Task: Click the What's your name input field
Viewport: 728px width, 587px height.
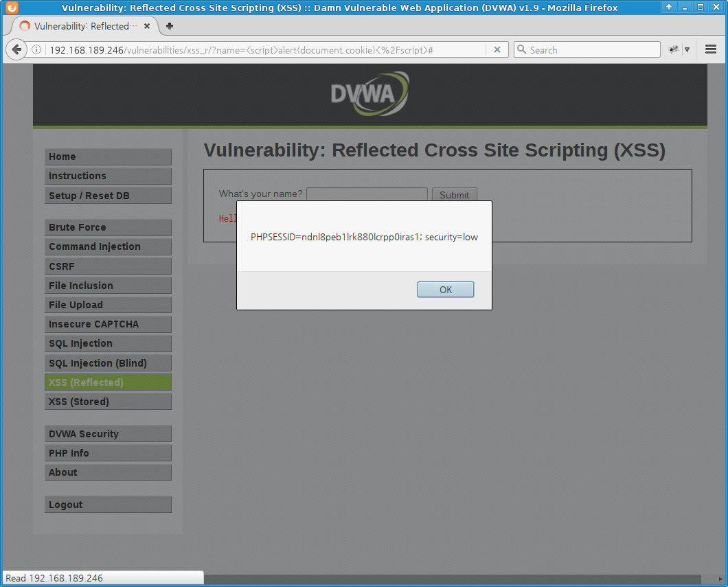Action: click(367, 194)
